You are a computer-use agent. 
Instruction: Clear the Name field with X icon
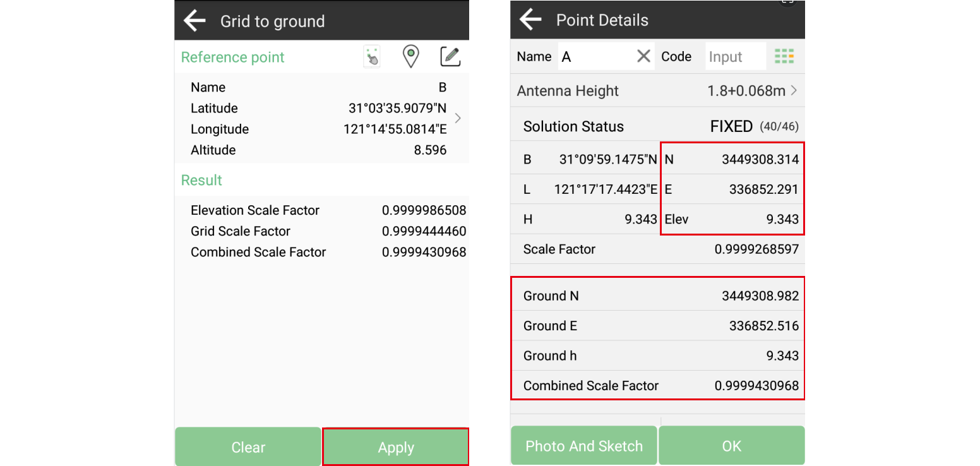point(643,56)
